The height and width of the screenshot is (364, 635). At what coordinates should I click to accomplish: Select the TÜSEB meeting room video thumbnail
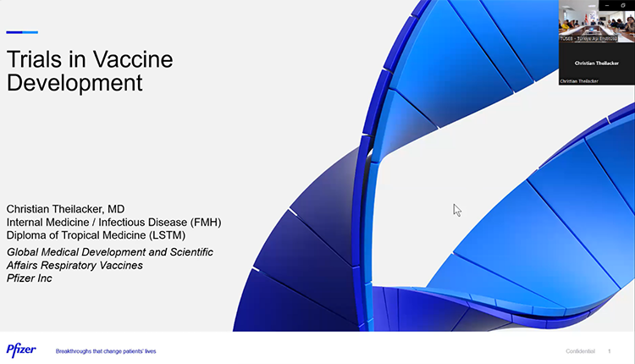tap(596, 25)
